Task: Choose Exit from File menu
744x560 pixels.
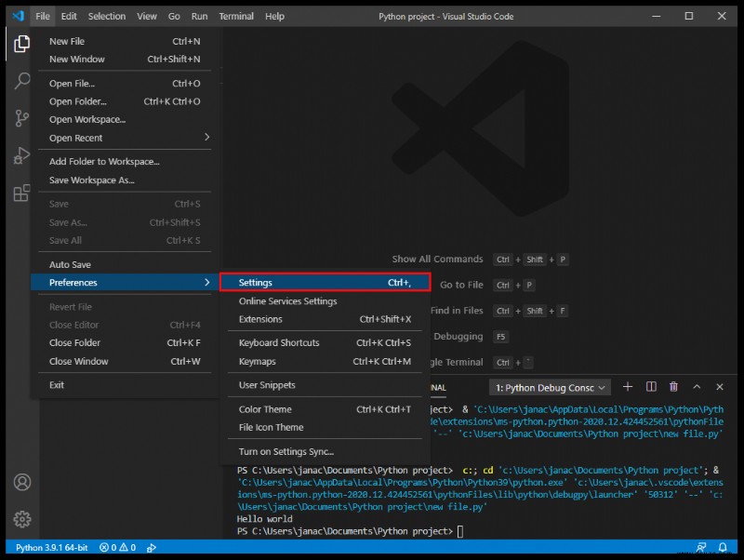Action: [x=126, y=385]
